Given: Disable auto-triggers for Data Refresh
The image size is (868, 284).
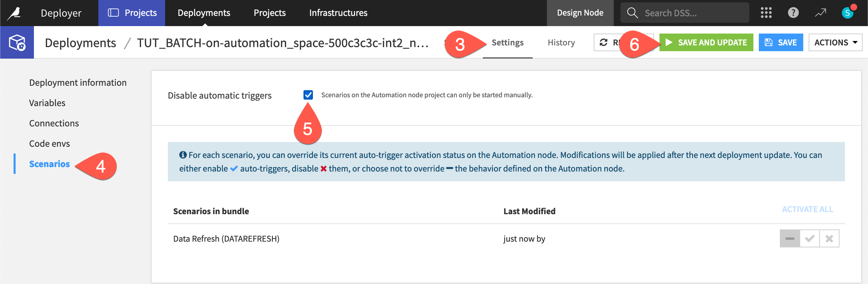Looking at the screenshot, I should coord(829,239).
